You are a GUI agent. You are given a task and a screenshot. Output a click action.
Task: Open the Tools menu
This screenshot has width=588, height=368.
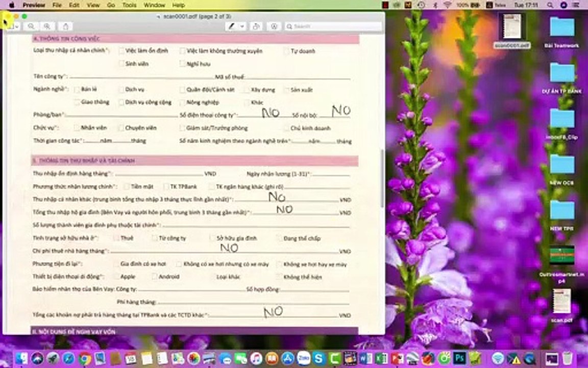(x=129, y=5)
